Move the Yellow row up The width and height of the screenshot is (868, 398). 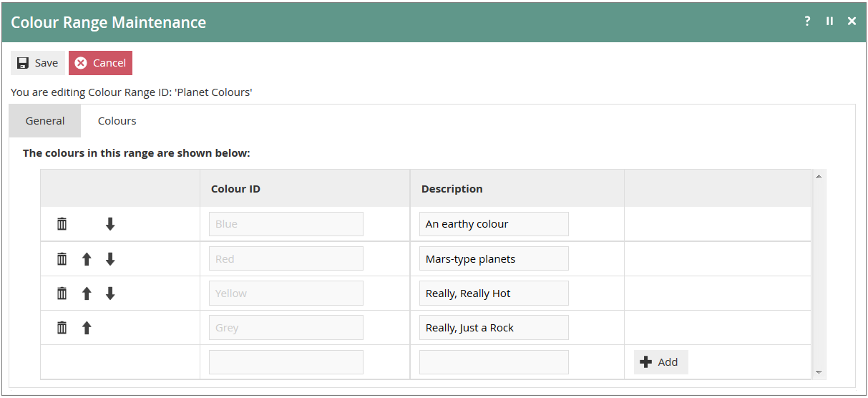87,293
